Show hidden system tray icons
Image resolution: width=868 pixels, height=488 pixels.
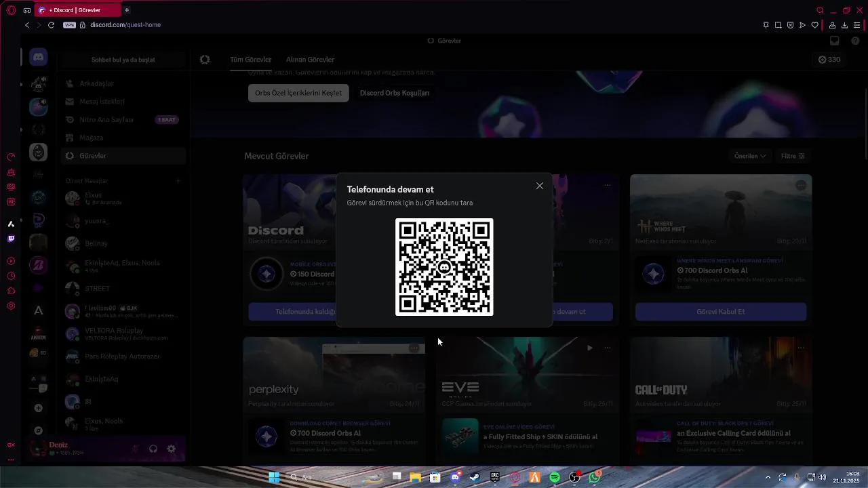tap(768, 477)
